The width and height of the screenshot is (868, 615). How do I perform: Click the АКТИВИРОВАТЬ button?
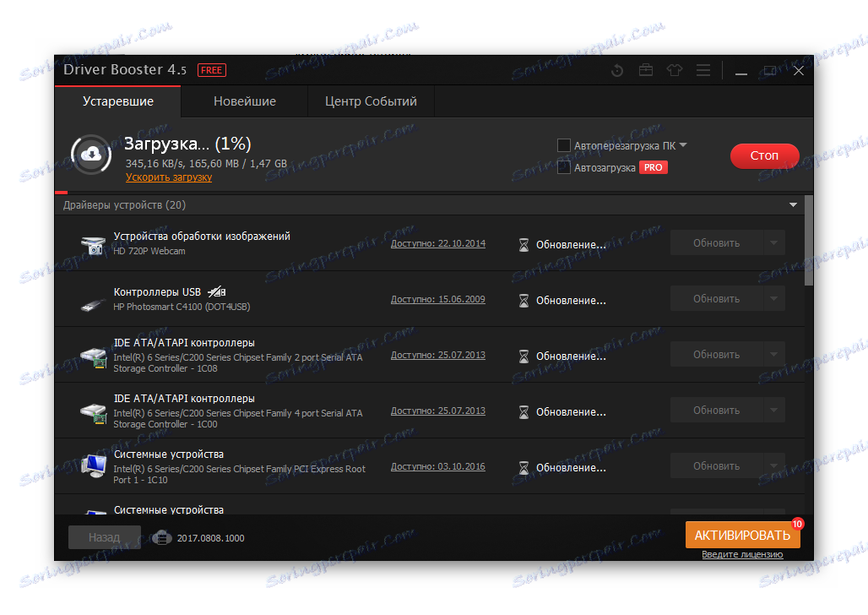(x=742, y=536)
